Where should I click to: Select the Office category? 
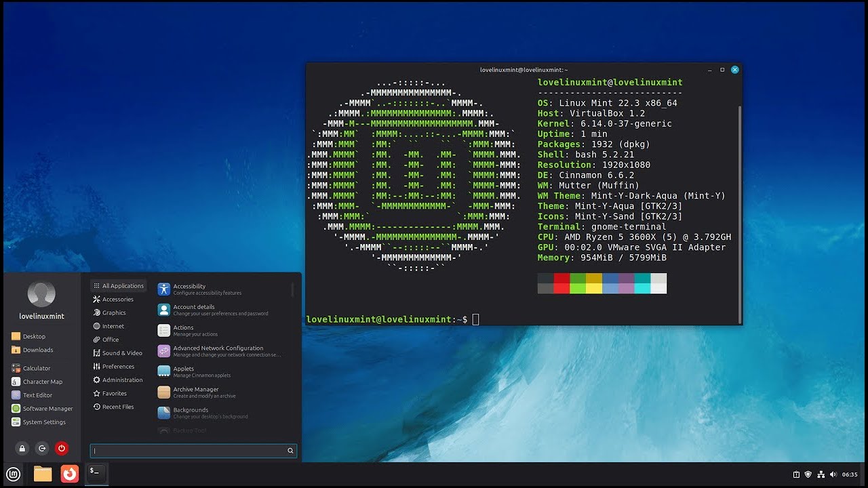118,340
